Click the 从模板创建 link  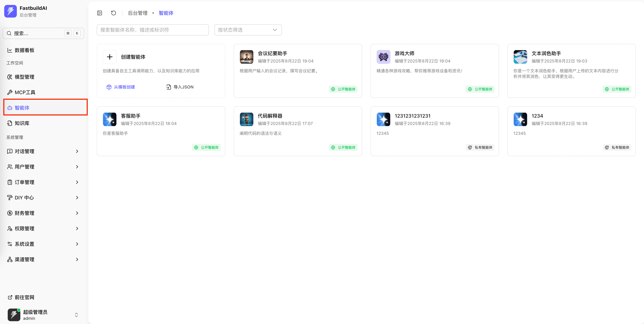coord(121,87)
